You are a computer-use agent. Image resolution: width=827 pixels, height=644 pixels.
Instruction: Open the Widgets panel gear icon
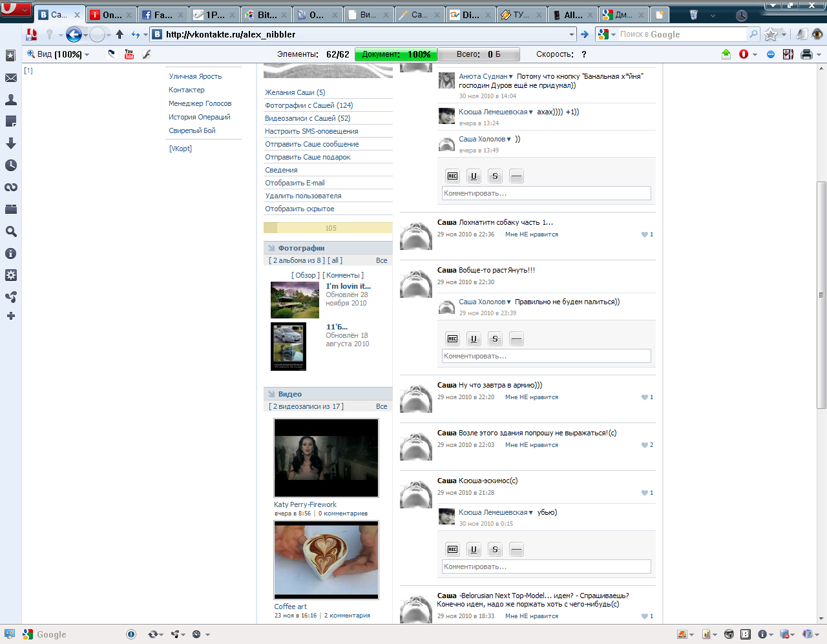point(11,275)
